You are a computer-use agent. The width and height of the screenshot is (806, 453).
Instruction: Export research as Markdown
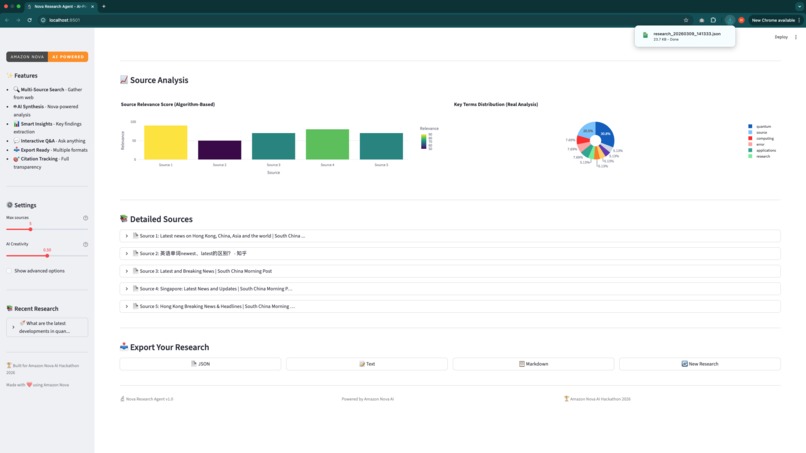[534, 364]
